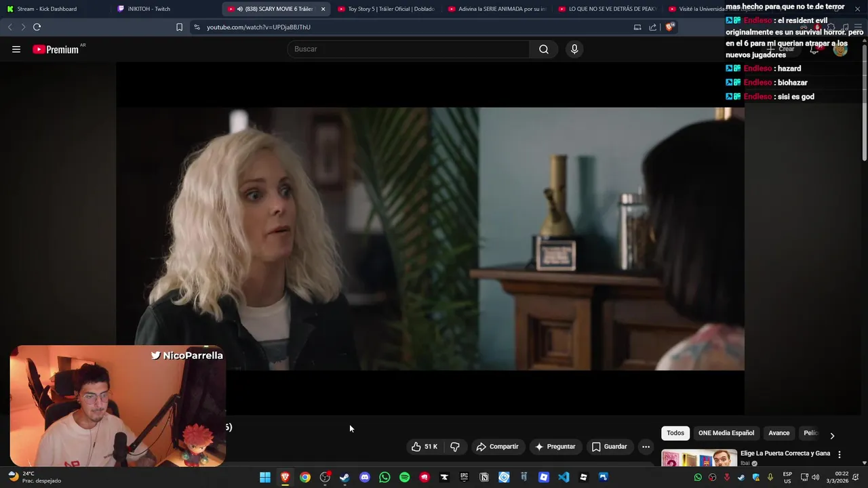This screenshot has width=868, height=488.
Task: Open Discord from the taskbar
Action: 365,477
